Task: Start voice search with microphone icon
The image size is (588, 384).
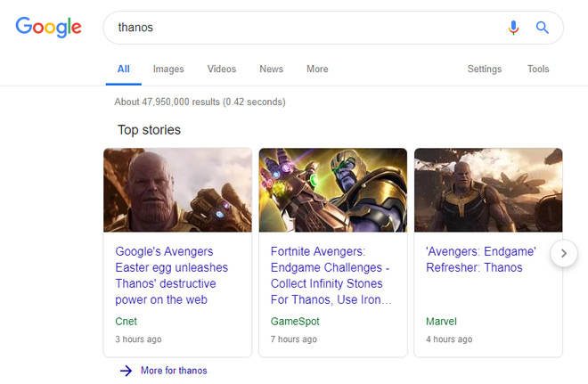Action: (x=513, y=28)
